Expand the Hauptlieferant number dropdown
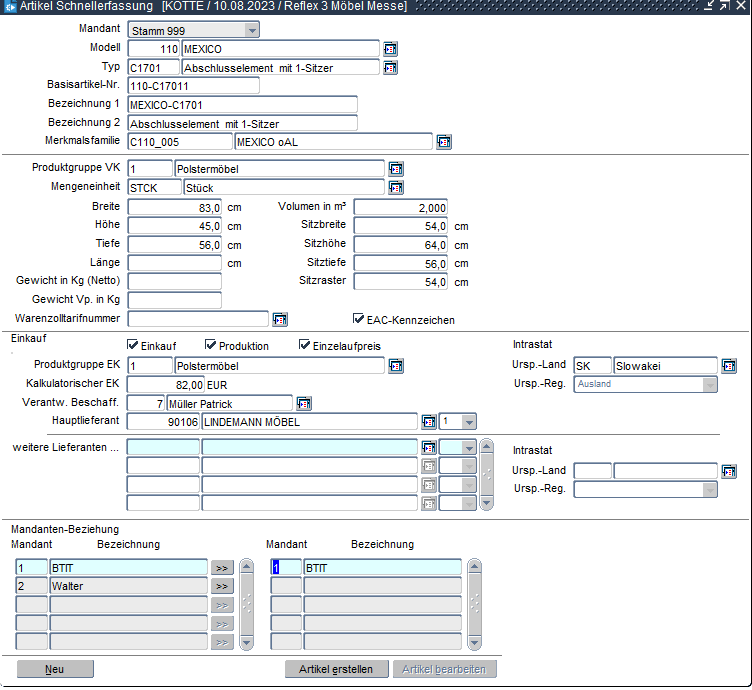The image size is (752, 690). (x=468, y=422)
